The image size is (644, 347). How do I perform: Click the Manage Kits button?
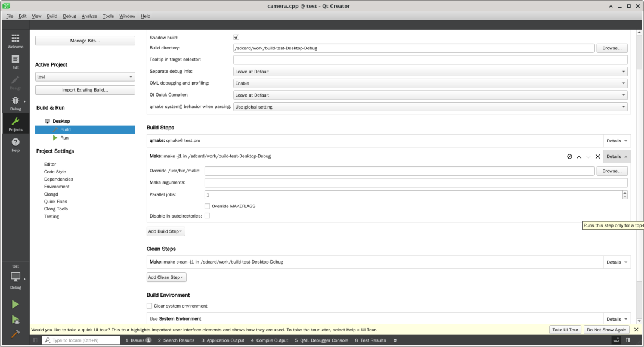[85, 41]
